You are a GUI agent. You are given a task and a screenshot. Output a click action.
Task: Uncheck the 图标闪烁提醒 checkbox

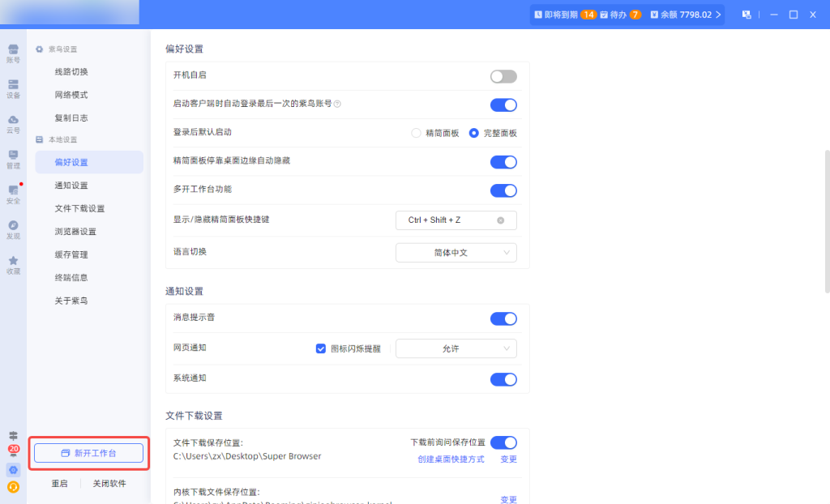tap(321, 348)
